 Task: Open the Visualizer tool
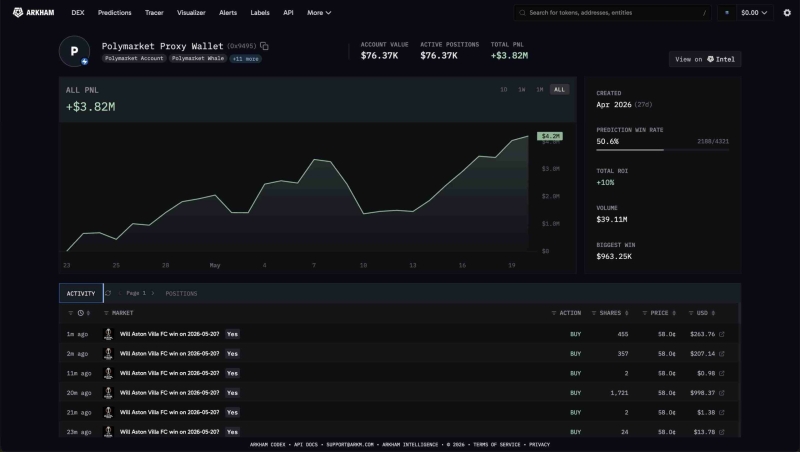pos(191,13)
